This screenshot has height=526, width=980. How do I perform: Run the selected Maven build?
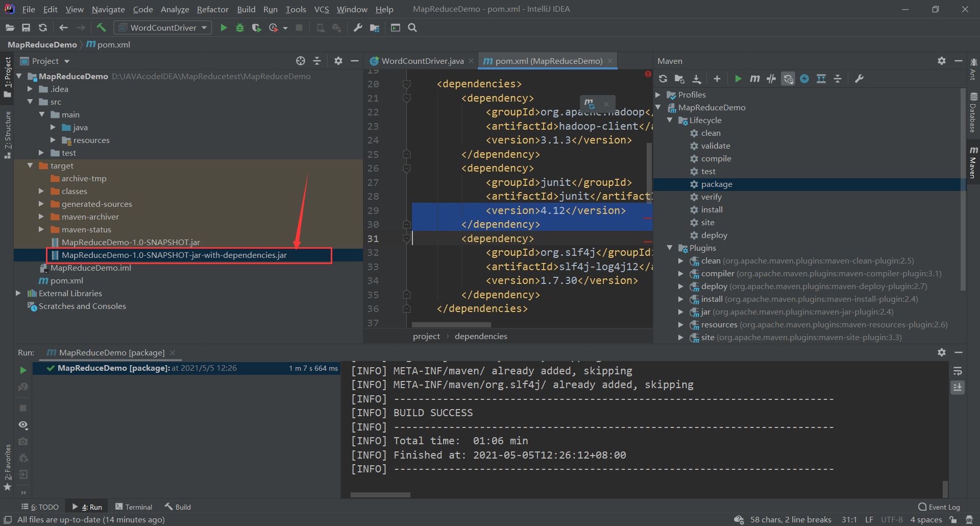pos(738,79)
